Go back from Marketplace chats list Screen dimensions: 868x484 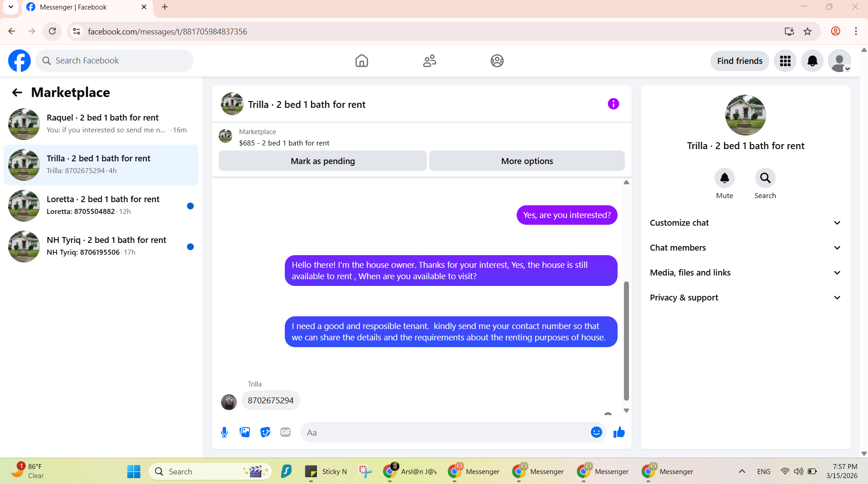coord(17,92)
